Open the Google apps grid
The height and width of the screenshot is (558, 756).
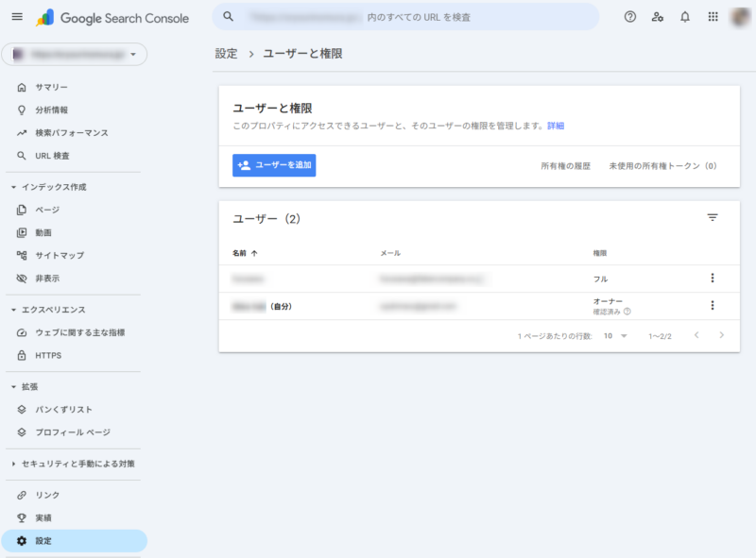713,17
